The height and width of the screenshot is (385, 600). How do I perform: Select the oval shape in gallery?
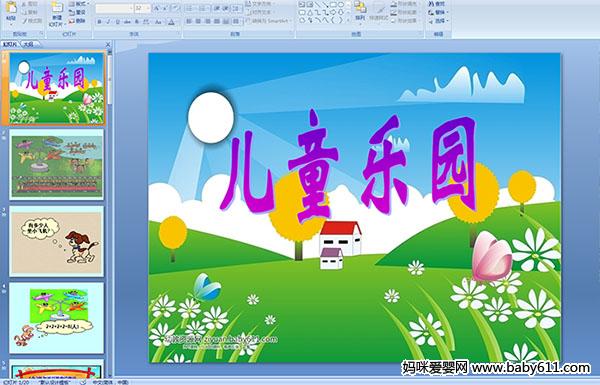tap(342, 4)
